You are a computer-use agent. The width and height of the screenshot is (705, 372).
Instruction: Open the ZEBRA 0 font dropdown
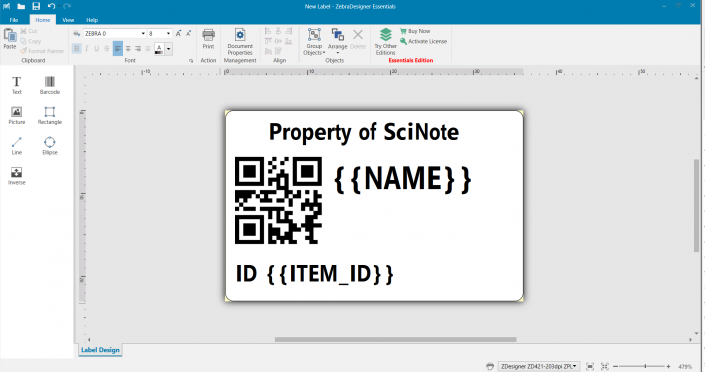pos(143,34)
